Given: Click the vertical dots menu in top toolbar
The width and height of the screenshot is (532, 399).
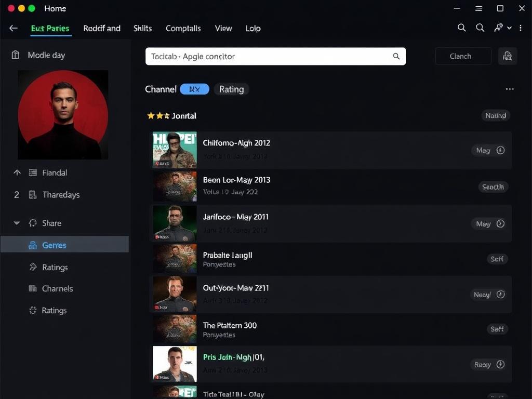Looking at the screenshot, I should 521,28.
